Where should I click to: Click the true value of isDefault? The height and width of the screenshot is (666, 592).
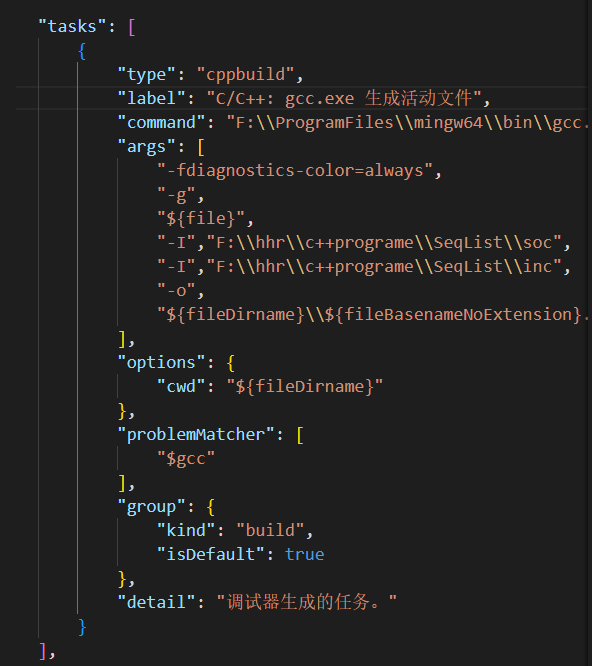pos(304,555)
